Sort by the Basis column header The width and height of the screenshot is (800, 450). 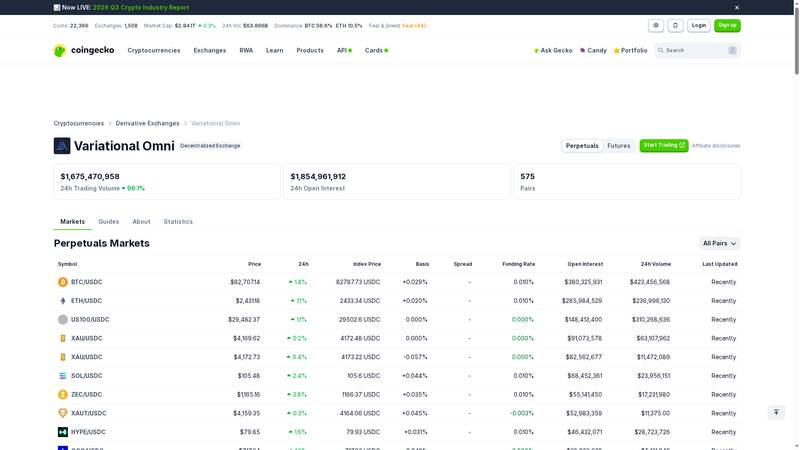[422, 264]
